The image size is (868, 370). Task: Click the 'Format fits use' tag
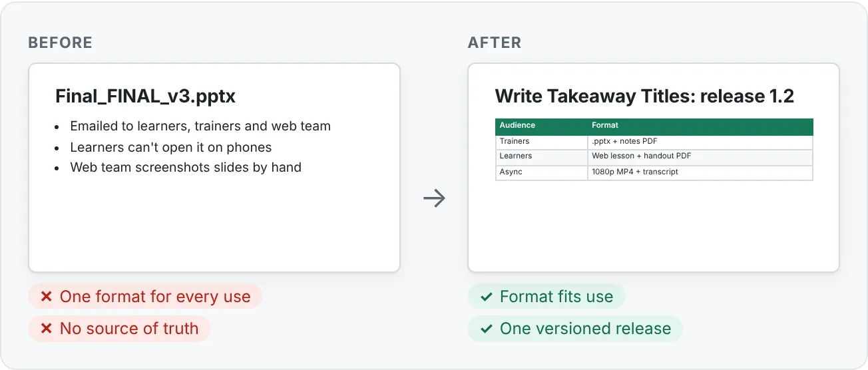[546, 297]
